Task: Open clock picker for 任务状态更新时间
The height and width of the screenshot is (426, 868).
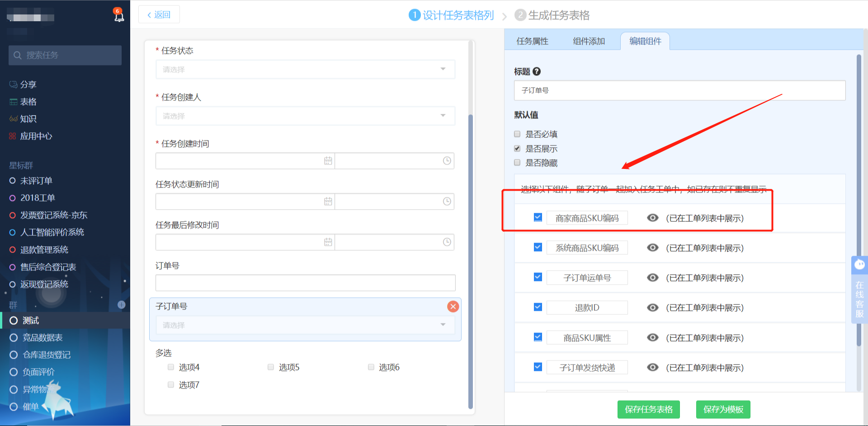Action: pos(447,201)
